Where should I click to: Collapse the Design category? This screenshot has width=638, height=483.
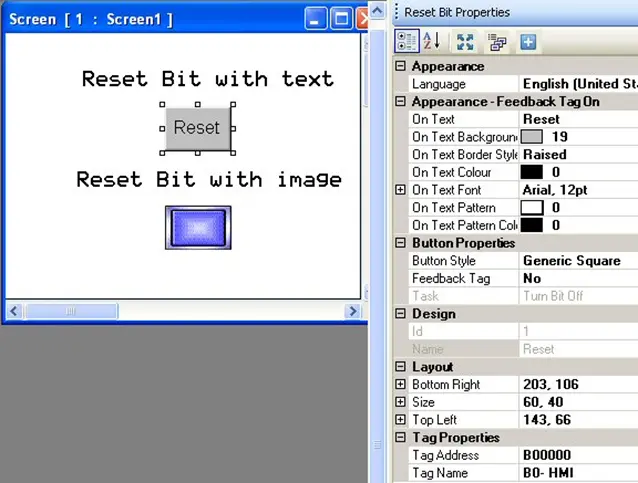[x=400, y=313]
